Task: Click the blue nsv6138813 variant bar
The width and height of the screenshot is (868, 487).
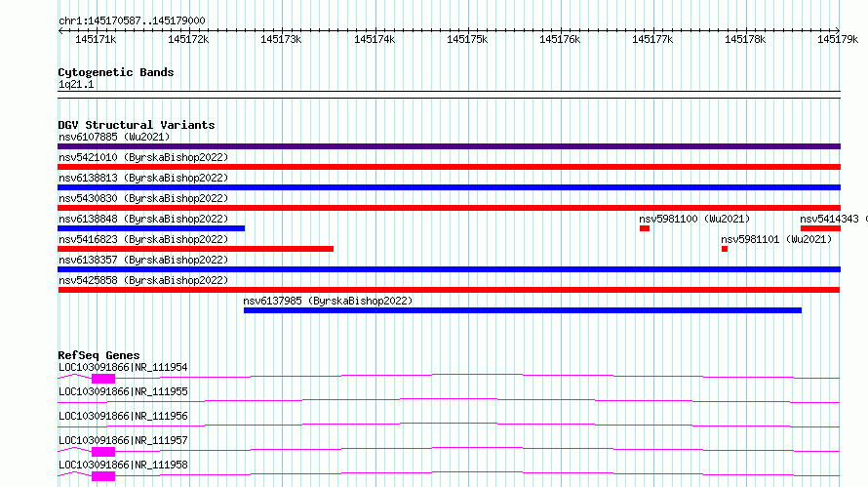Action: click(449, 187)
